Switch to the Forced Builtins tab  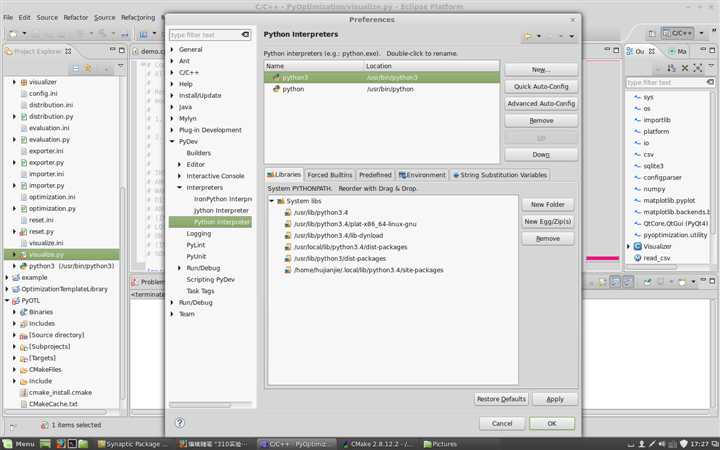tap(330, 175)
